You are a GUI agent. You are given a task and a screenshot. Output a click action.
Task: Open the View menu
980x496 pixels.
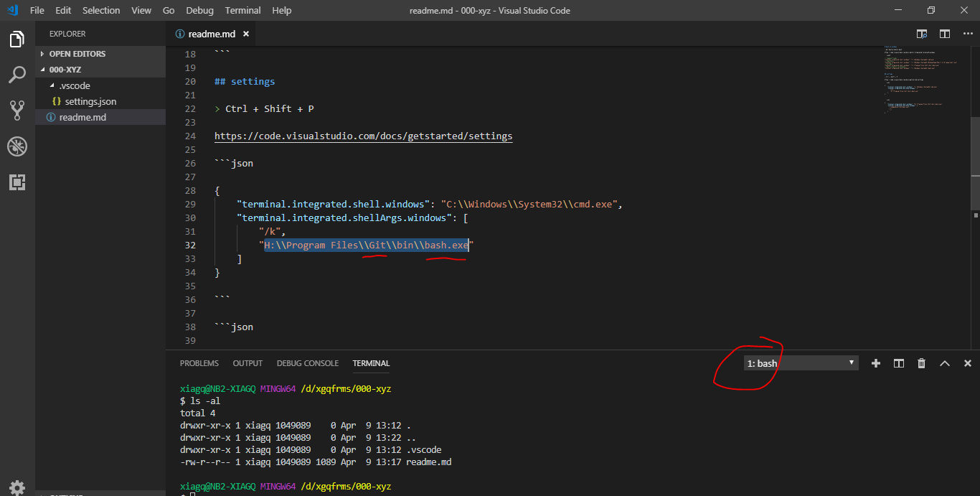[141, 10]
